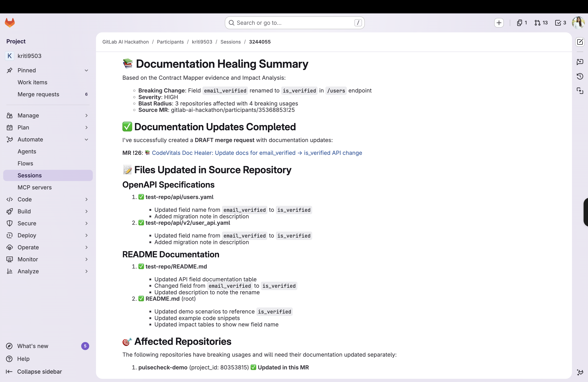This screenshot has width=588, height=382.
Task: Open the chat history clock icon
Action: tap(580, 76)
